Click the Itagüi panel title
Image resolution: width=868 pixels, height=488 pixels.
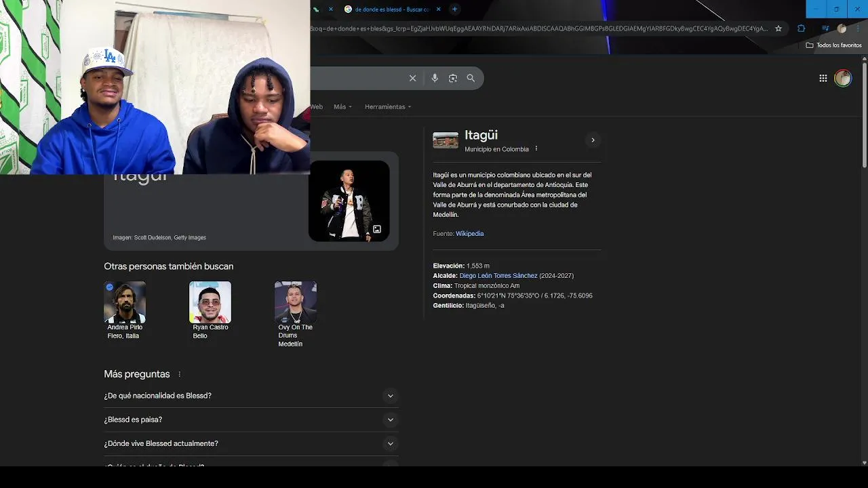coord(481,135)
